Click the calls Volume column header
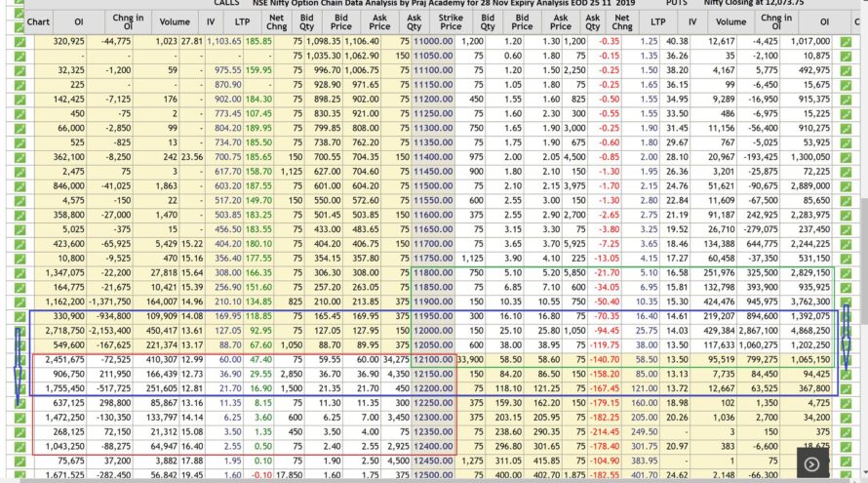The height and width of the screenshot is (483, 868). coord(175,22)
